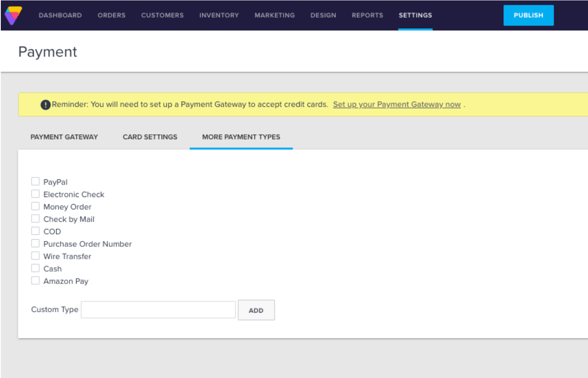
Task: Follow the Set up your Payment Gateway link
Action: click(397, 104)
